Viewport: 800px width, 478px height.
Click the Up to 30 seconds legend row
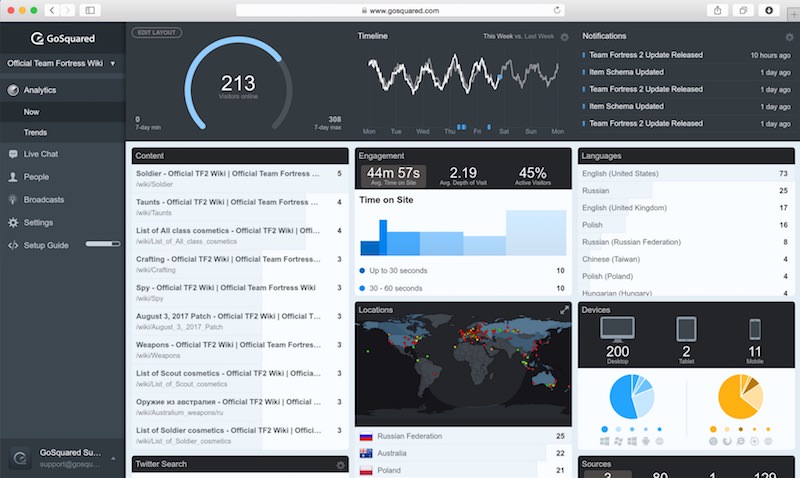(462, 271)
